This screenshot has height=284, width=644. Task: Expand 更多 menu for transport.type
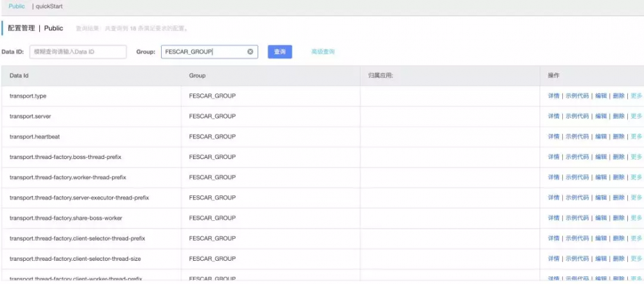(636, 96)
